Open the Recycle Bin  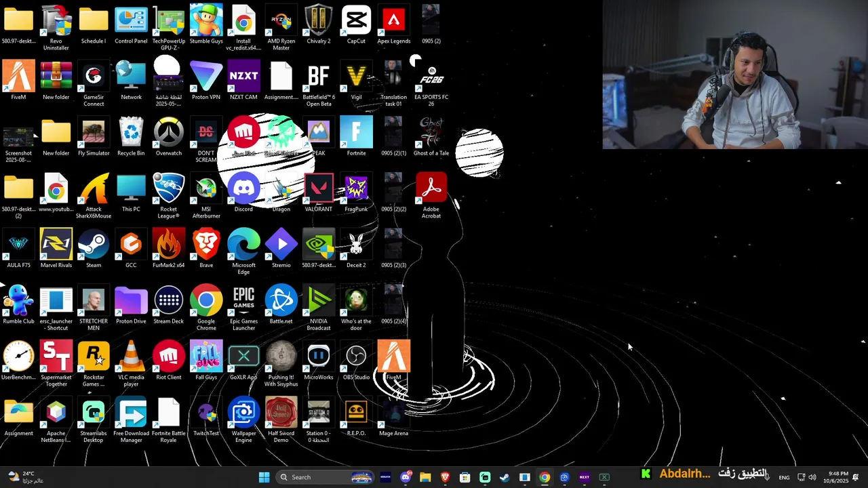pos(131,136)
